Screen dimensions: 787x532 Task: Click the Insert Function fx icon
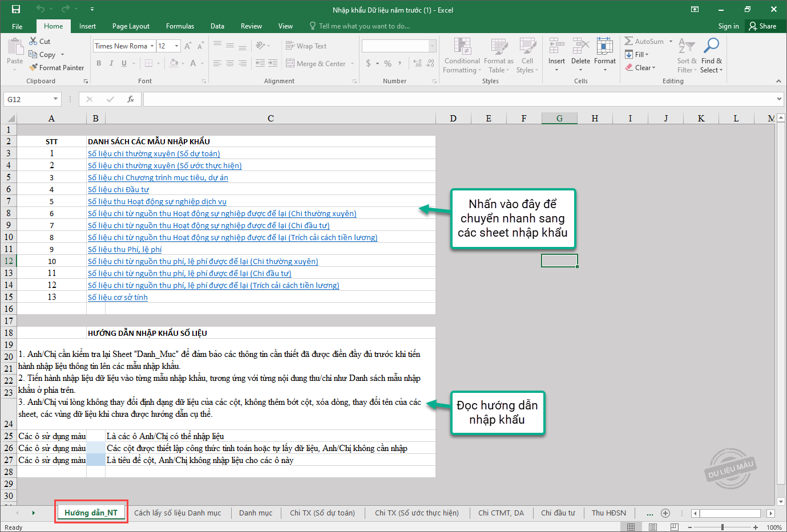(131, 99)
